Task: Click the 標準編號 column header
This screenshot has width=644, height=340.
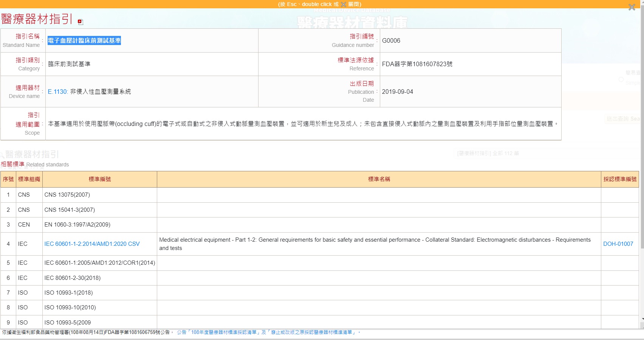Action: pyautogui.click(x=100, y=179)
